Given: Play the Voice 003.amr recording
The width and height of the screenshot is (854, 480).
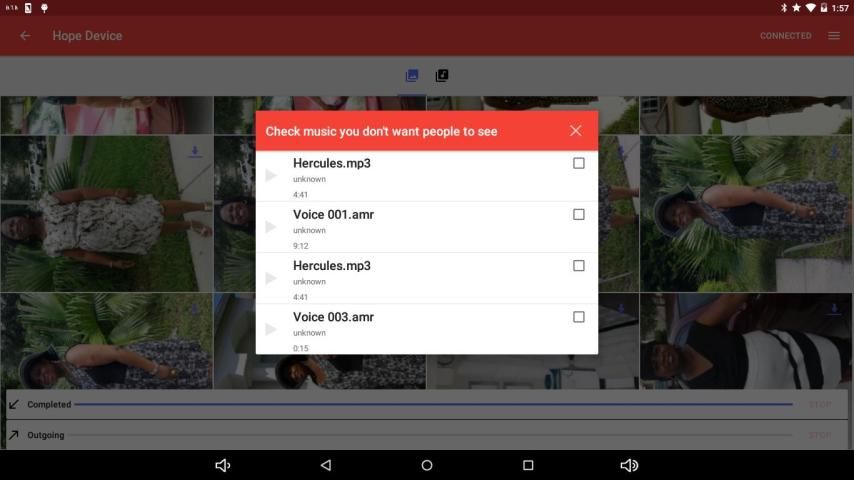Looking at the screenshot, I should pos(271,329).
